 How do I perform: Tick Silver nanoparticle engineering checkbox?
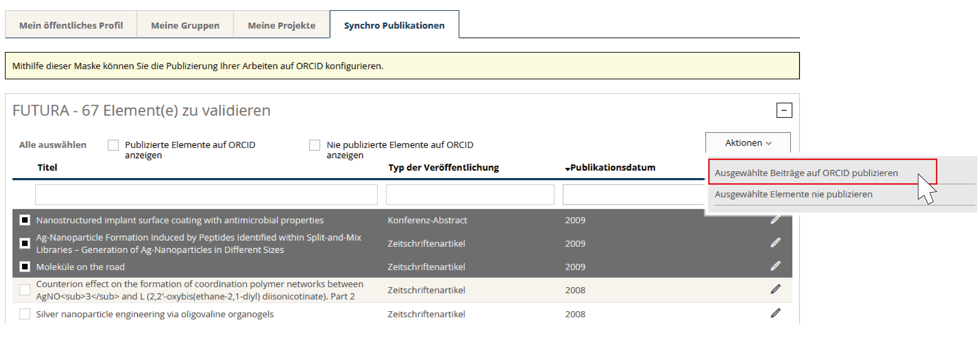[25, 314]
